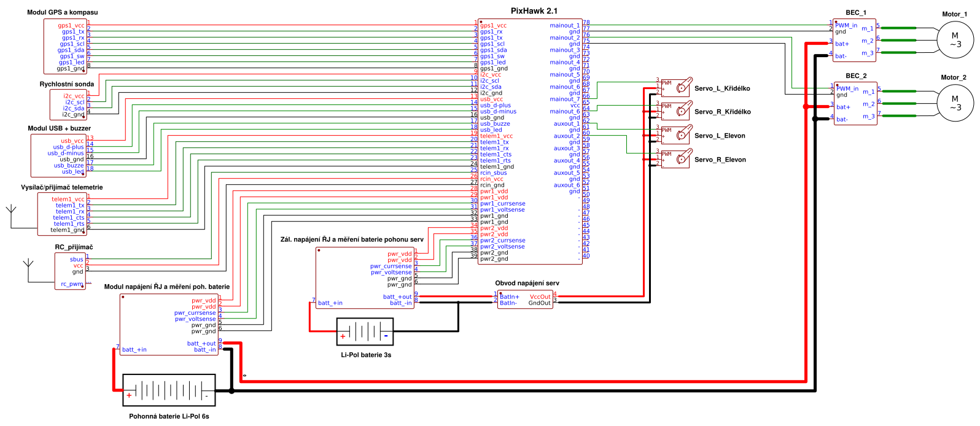Select the Li-Pol 6s drive battery symbol
This screenshot has height=426, width=980.
[169, 390]
